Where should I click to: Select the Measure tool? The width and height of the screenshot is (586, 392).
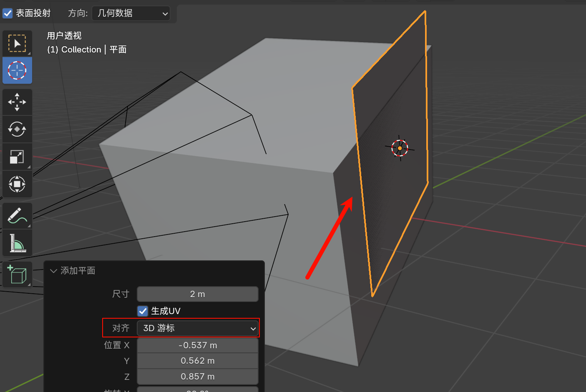point(17,243)
